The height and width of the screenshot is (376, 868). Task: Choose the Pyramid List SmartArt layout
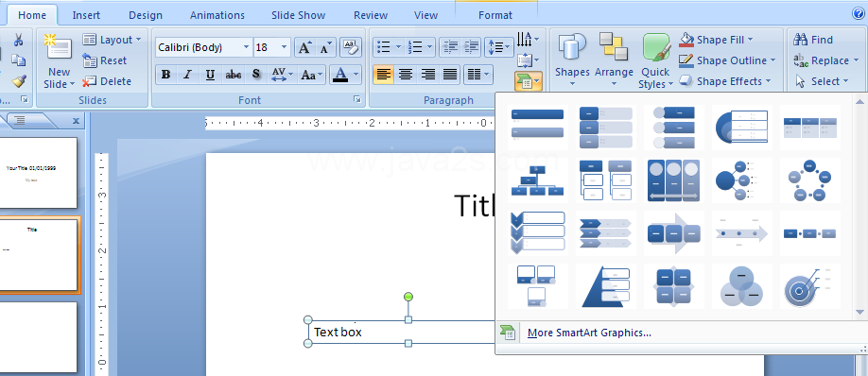pyautogui.click(x=605, y=286)
